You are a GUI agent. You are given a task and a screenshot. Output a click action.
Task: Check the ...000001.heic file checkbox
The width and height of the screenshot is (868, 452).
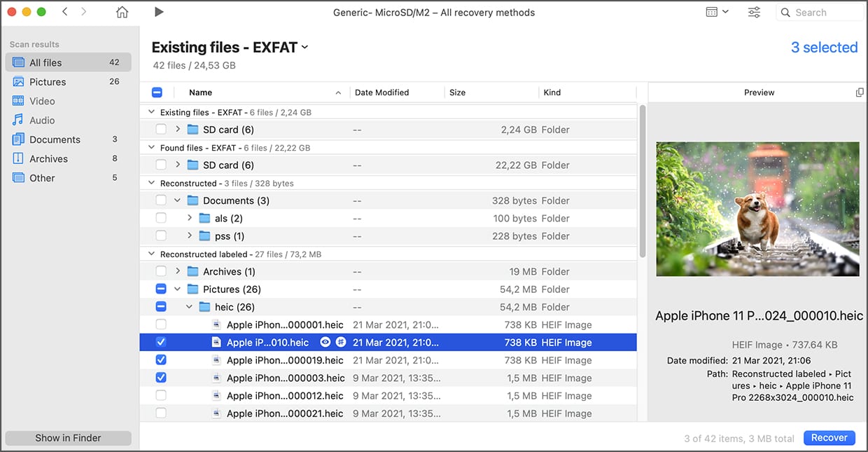coord(161,325)
